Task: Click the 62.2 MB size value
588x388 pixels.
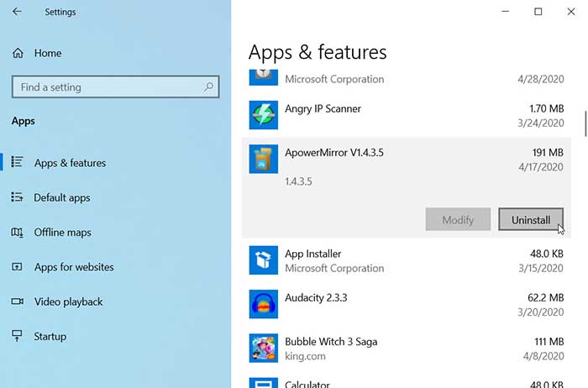Action: 546,297
